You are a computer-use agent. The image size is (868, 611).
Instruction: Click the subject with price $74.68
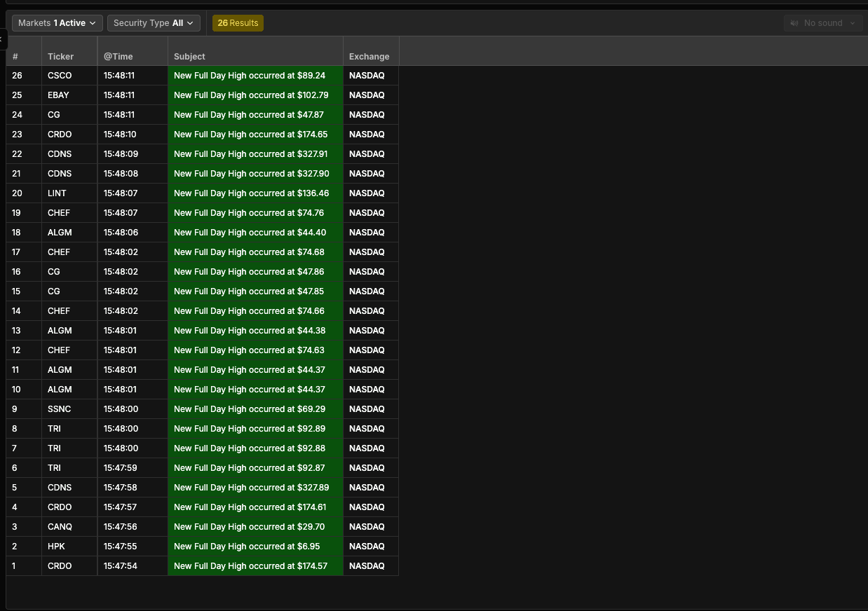(x=255, y=252)
